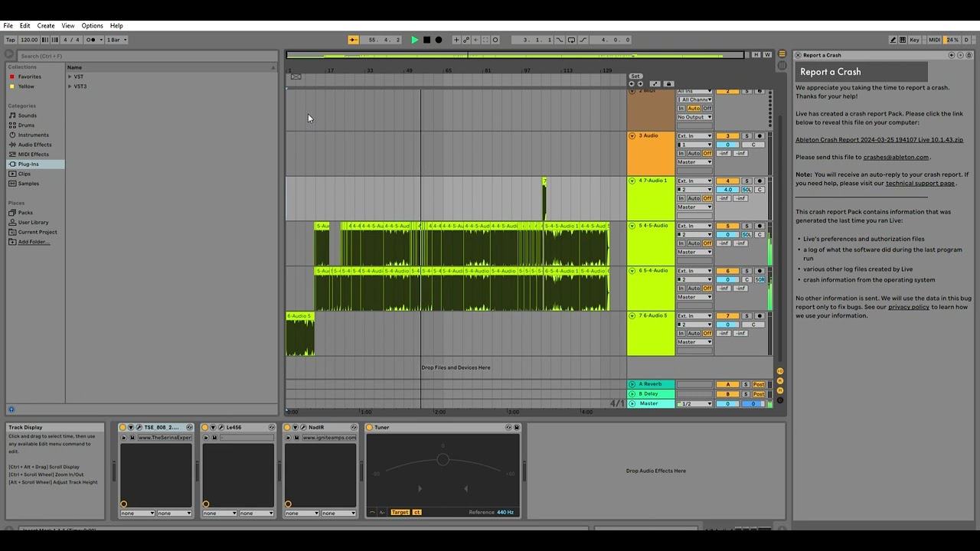Solo the 5 4-5-Audio track
Screen dimensions: 980x551
(746, 227)
